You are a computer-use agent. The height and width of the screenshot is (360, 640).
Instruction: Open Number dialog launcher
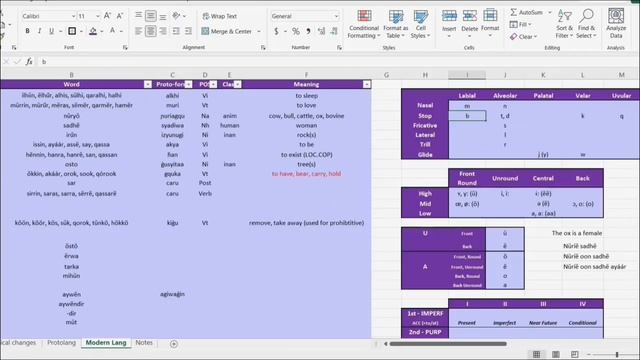coord(339,48)
